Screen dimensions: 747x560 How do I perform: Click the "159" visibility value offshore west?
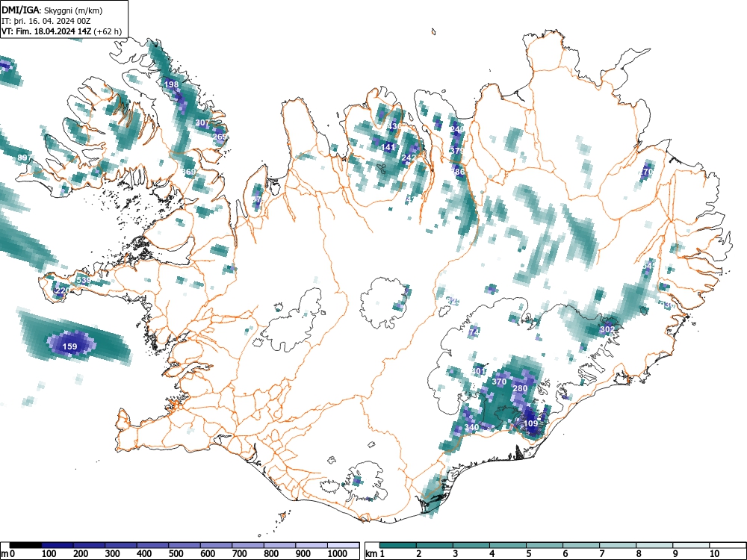(70, 346)
